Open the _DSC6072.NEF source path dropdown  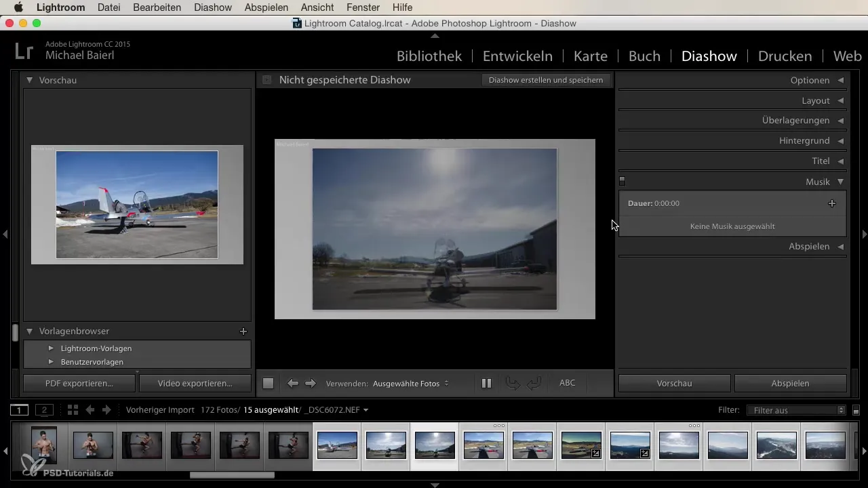click(336, 410)
